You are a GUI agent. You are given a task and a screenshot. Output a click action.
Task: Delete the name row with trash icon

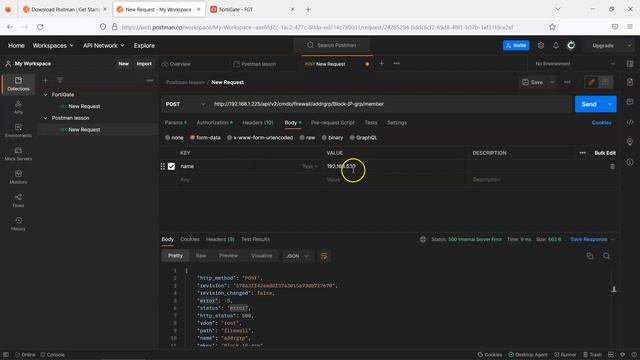coord(612,167)
